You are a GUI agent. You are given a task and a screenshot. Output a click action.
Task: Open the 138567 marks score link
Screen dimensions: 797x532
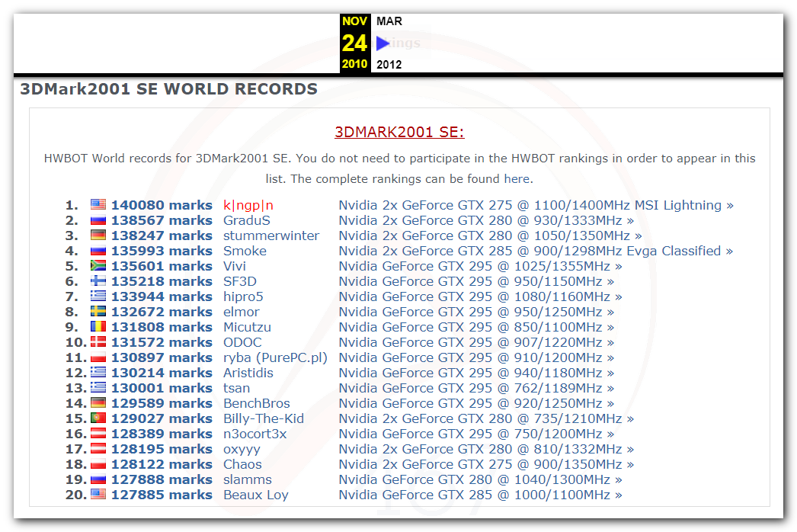coord(162,220)
